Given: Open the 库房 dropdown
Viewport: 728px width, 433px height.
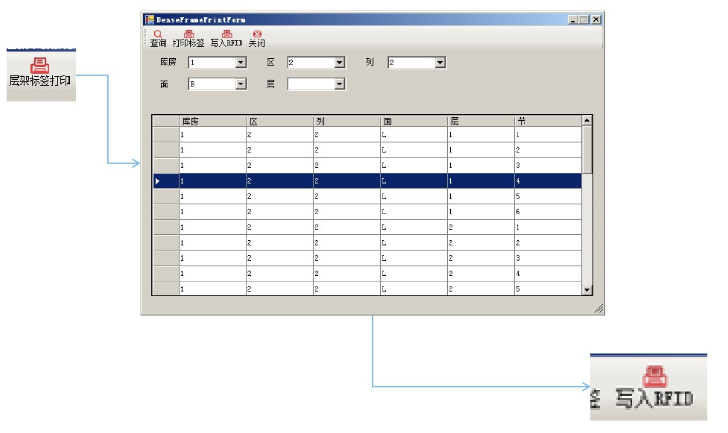Looking at the screenshot, I should [240, 63].
